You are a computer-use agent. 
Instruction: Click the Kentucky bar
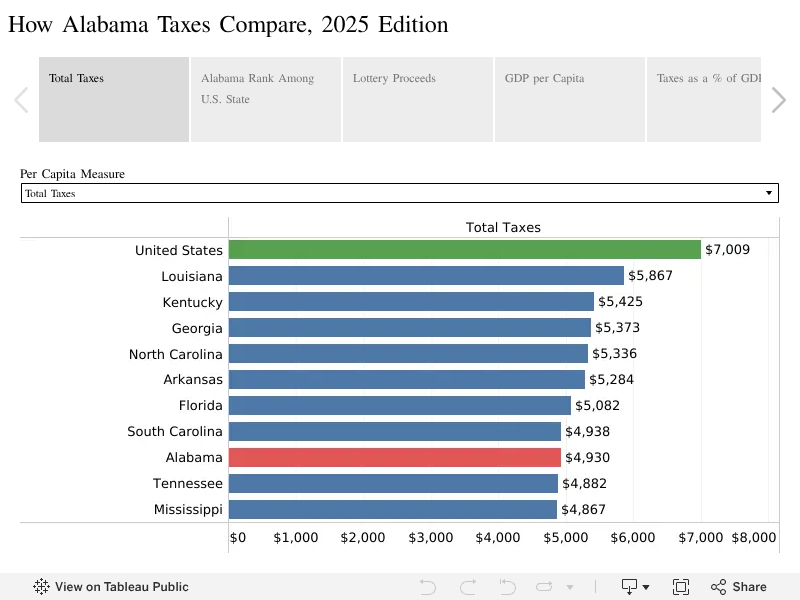pos(411,302)
